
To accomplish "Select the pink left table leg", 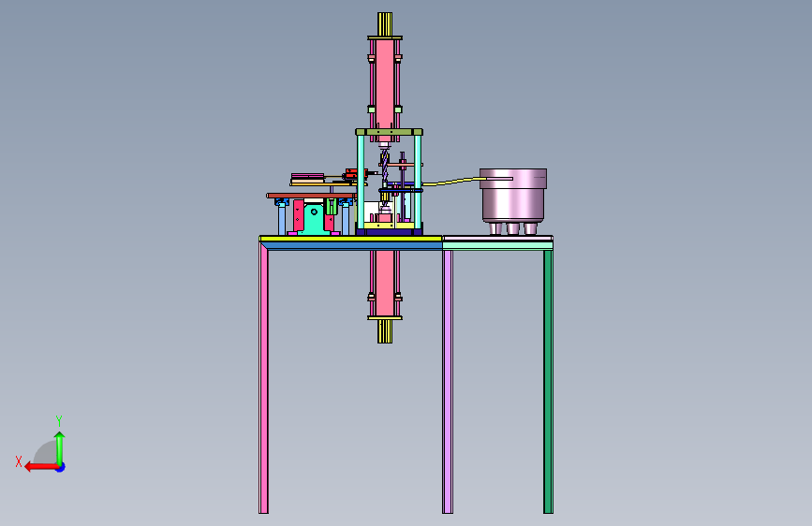I will tap(263, 380).
